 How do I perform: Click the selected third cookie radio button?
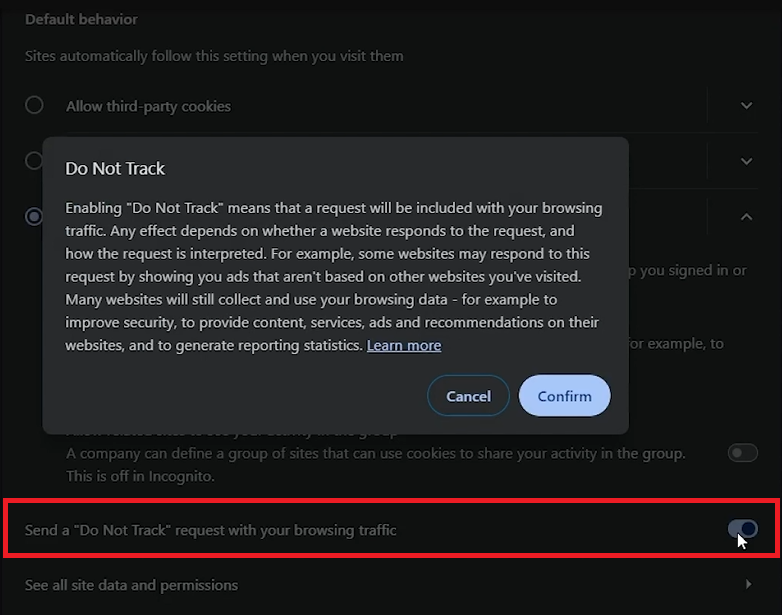click(34, 216)
